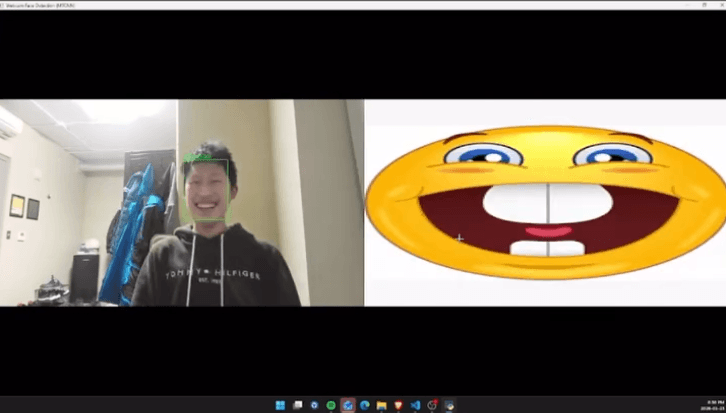The image size is (726, 413).
Task: Close the Webcam Face Detection window
Action: click(721, 5)
